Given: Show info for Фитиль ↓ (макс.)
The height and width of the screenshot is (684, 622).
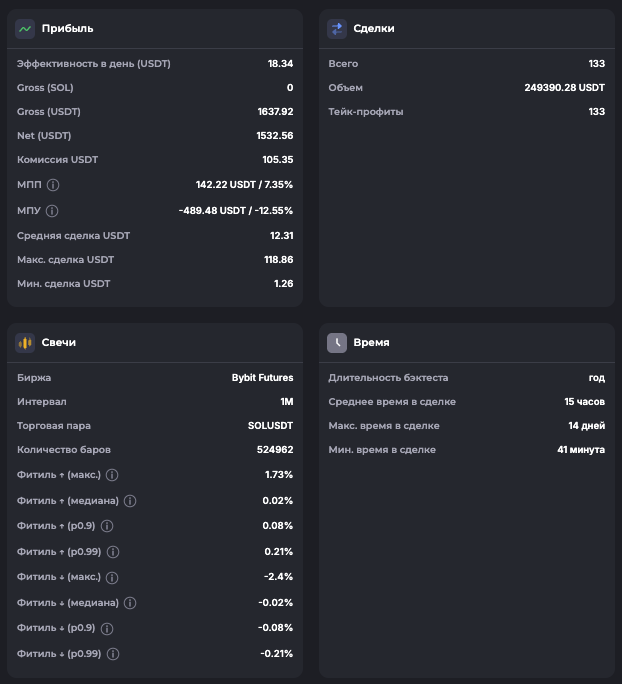Looking at the screenshot, I should (x=112, y=578).
